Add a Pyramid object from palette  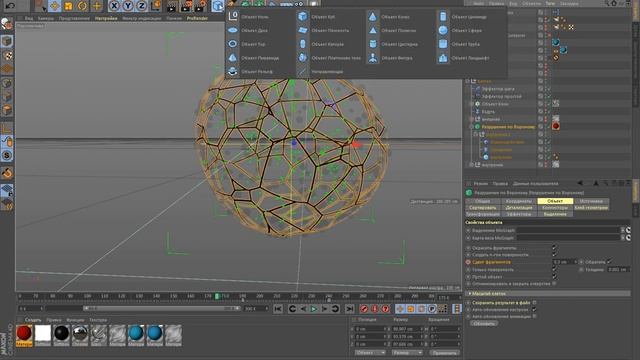[x=254, y=58]
